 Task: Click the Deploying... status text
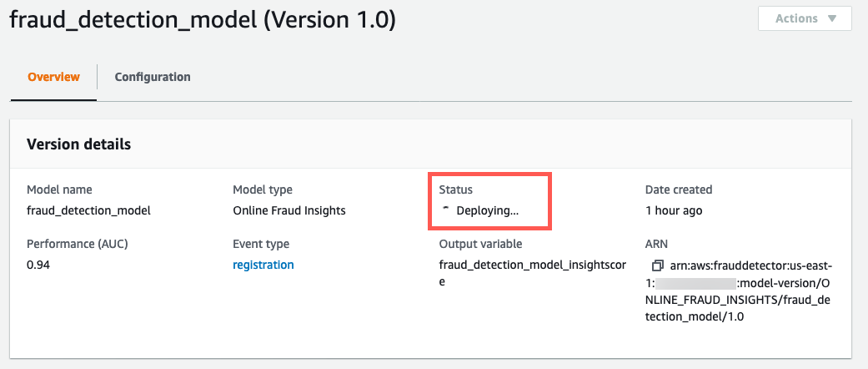click(x=488, y=210)
